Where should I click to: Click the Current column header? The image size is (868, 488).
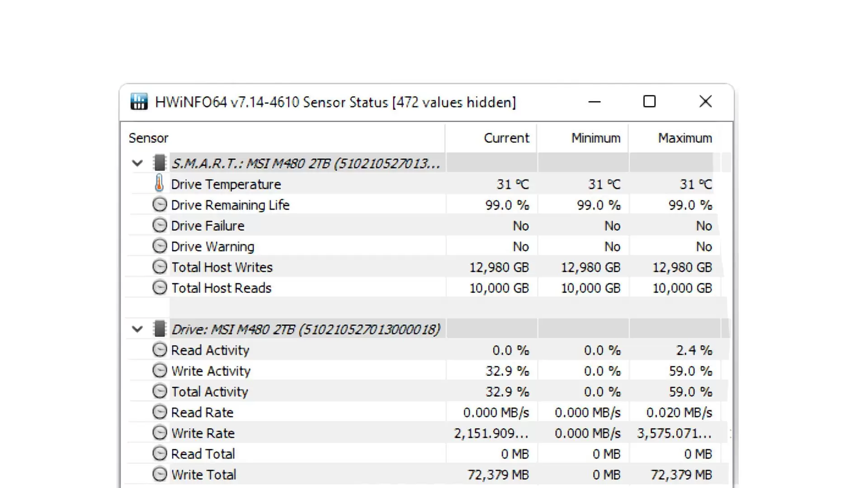click(x=506, y=138)
